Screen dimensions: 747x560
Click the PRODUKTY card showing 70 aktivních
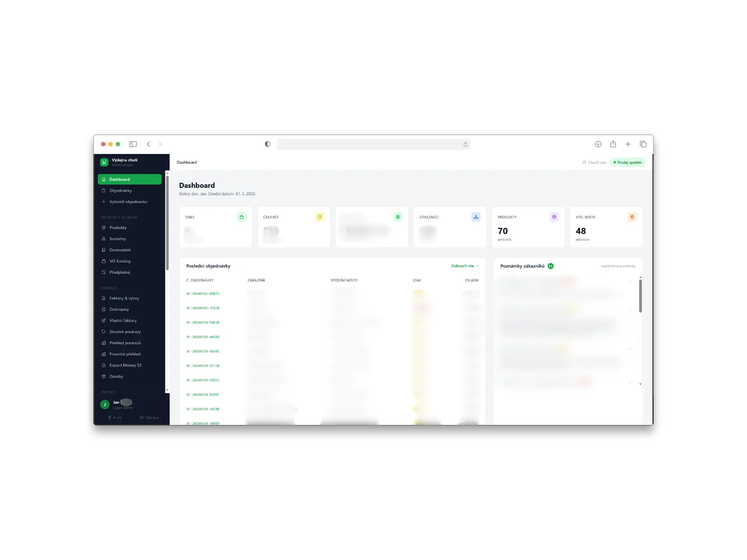pos(528,227)
